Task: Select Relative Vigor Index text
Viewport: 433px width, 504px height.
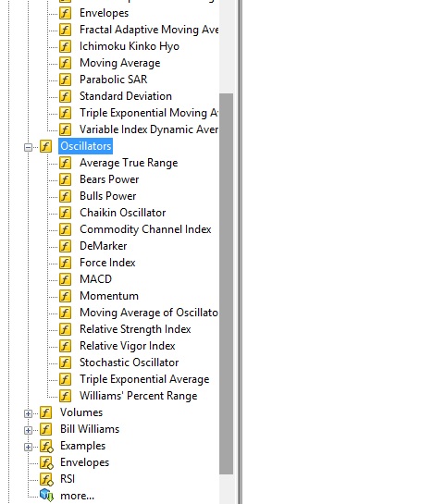Action: click(128, 346)
